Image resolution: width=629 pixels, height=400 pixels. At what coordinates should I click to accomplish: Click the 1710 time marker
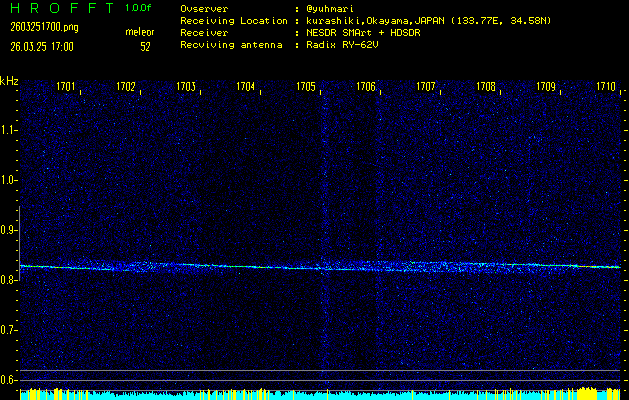(605, 86)
